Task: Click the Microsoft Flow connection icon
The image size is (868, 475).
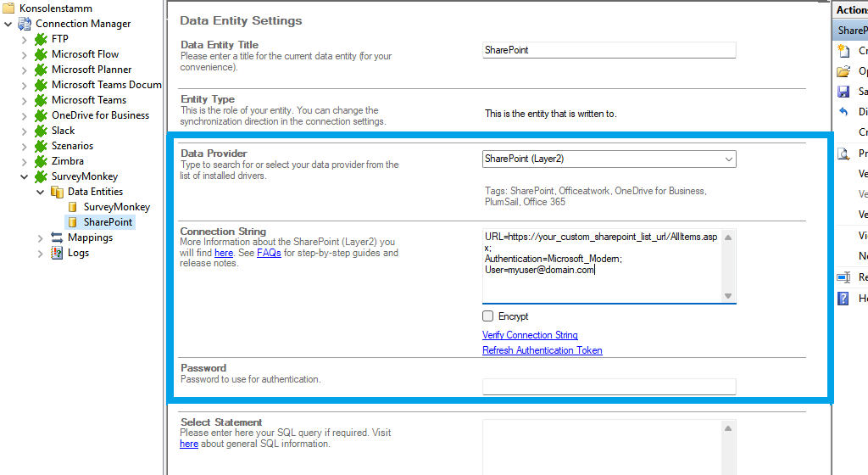Action: coord(41,54)
